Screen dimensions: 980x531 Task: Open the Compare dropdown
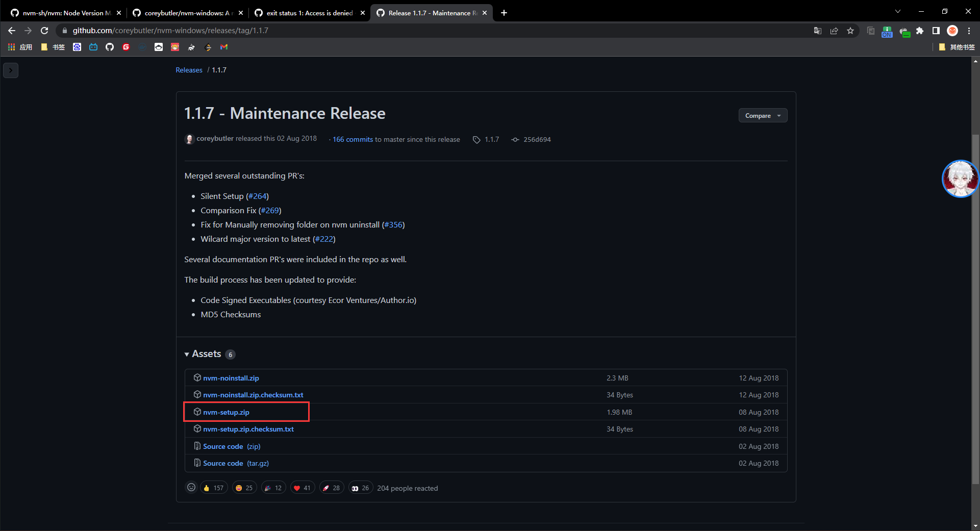point(763,116)
